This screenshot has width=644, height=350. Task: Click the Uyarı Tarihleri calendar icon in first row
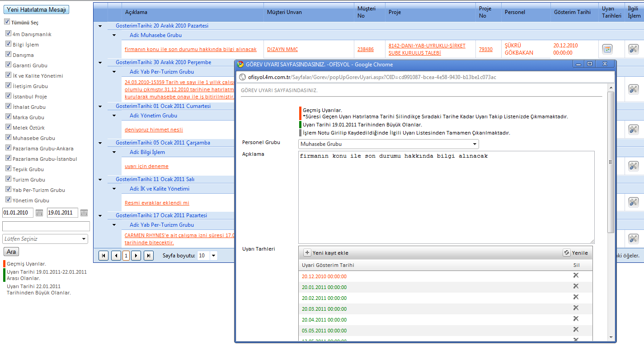coord(607,49)
